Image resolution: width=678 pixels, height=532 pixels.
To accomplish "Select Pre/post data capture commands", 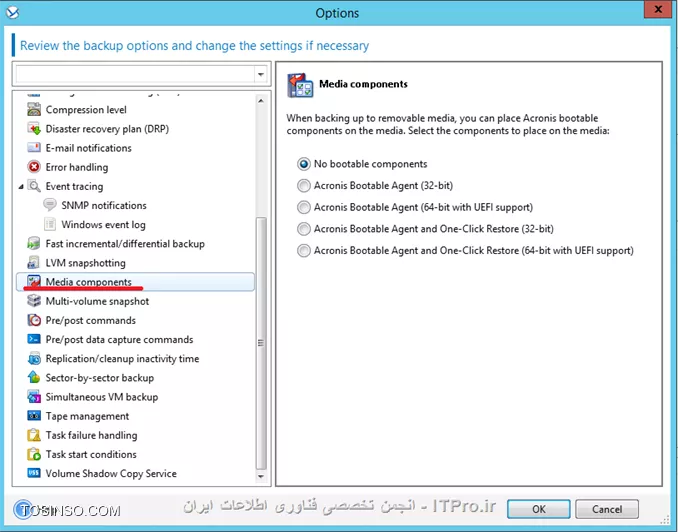I will (119, 340).
